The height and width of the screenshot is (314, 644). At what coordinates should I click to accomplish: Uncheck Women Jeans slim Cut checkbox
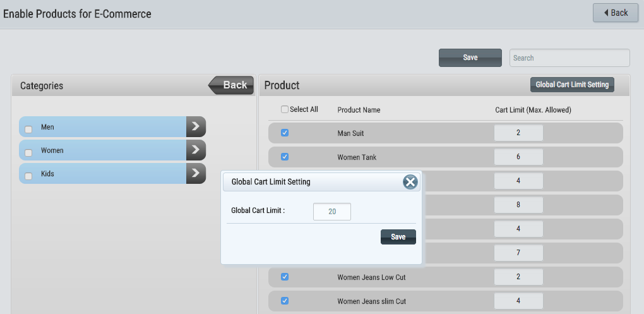pos(285,301)
